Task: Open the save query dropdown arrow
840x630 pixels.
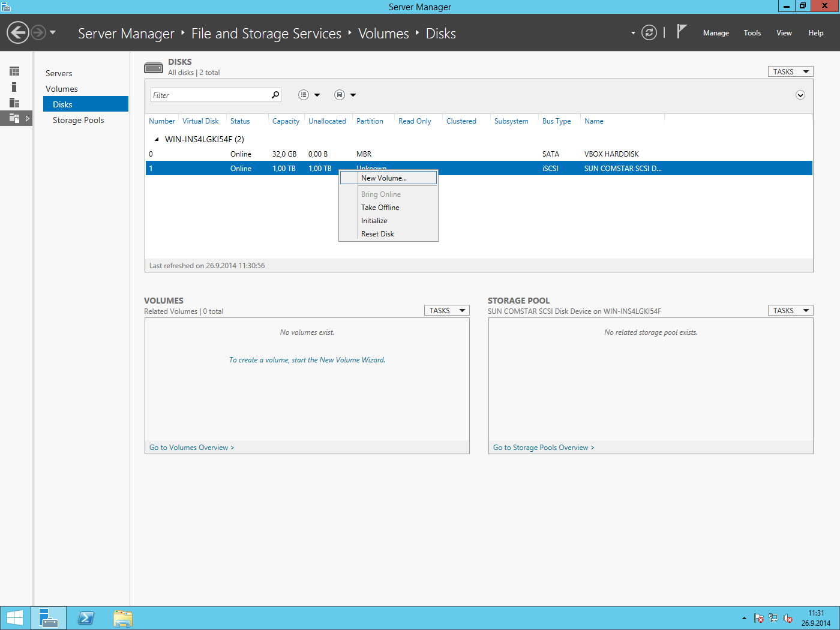Action: pos(353,95)
